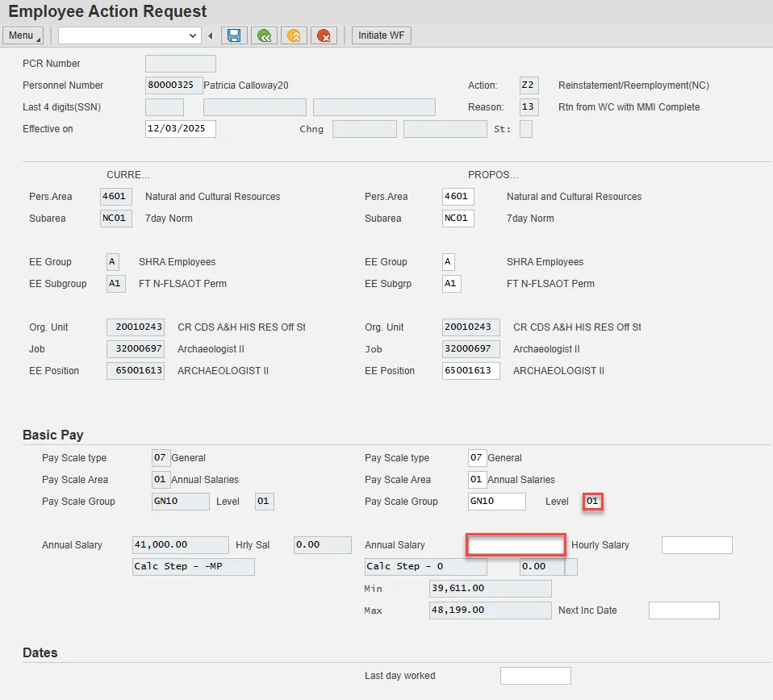Image resolution: width=773 pixels, height=700 pixels.
Task: Click the Effective on date field
Action: pos(180,129)
